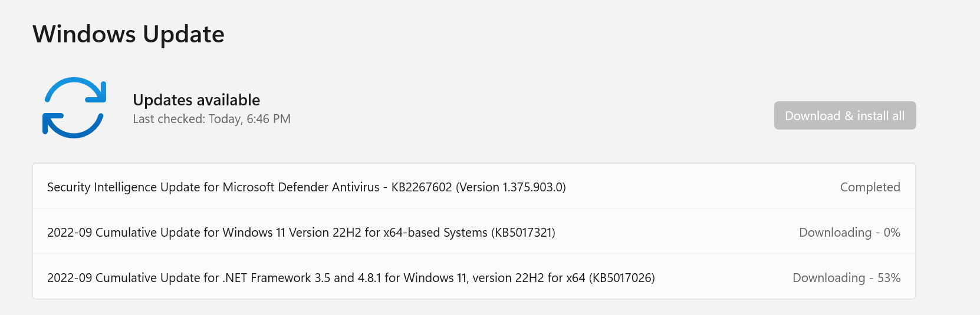Click the blue sync arrows icon
Screen dimensions: 980x315
[x=74, y=108]
